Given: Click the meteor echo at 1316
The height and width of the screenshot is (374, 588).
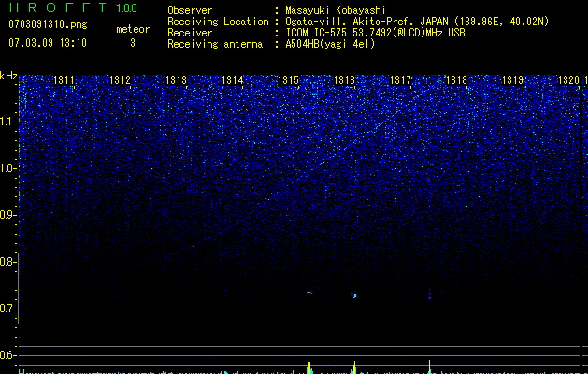Looking at the screenshot, I should coord(354,295).
